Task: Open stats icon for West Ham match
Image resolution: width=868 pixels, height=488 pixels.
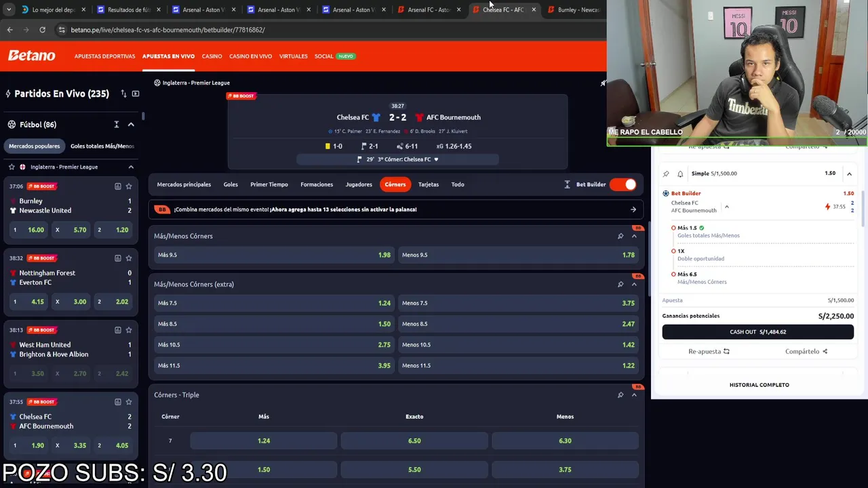Action: [118, 330]
